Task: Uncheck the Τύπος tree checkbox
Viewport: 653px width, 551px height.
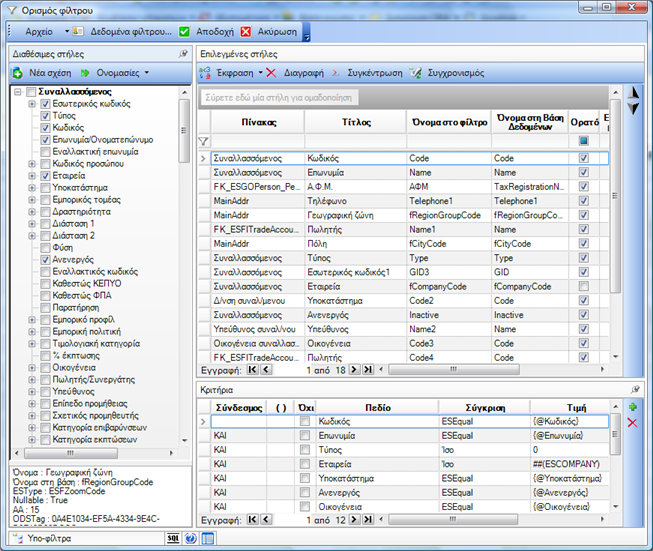Action: pyautogui.click(x=45, y=116)
